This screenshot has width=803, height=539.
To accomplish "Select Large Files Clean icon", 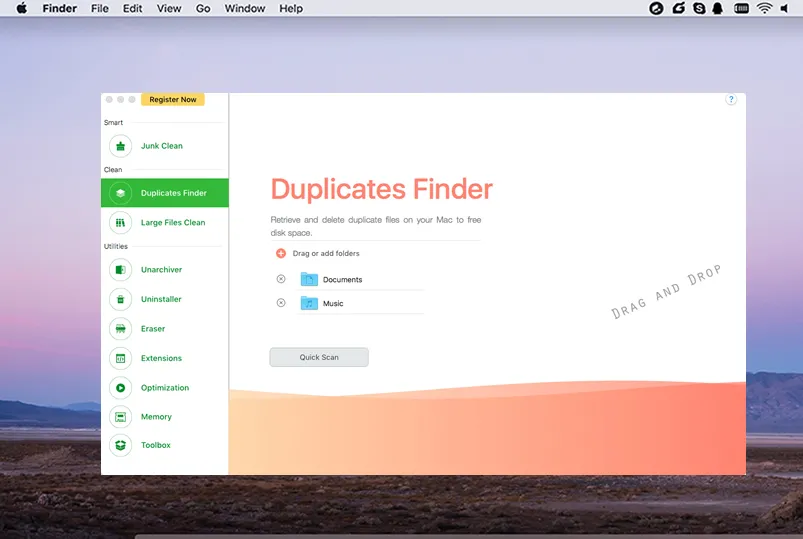I will click(x=121, y=223).
